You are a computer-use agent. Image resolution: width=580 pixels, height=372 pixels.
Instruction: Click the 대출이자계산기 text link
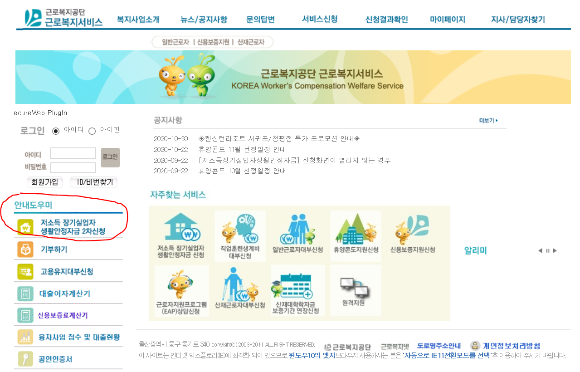(65, 294)
